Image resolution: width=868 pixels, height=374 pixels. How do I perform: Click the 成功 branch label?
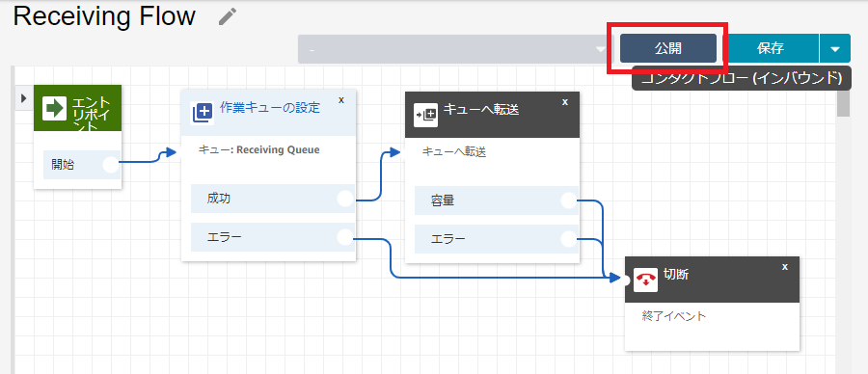[x=219, y=199]
